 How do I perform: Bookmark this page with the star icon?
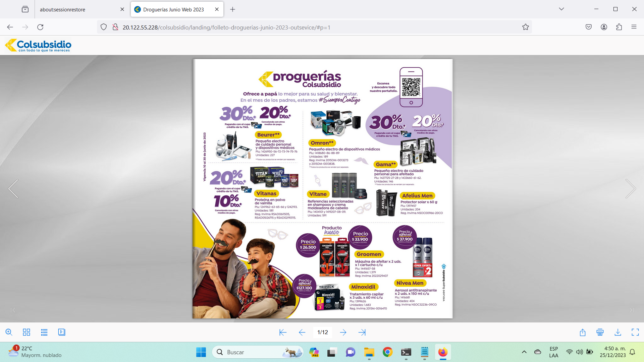[x=526, y=27]
